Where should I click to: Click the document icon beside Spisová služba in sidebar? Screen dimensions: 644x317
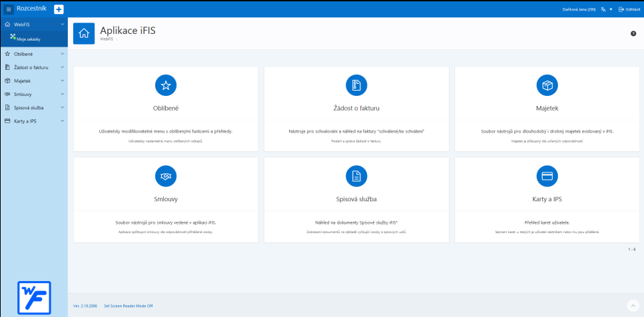point(7,108)
